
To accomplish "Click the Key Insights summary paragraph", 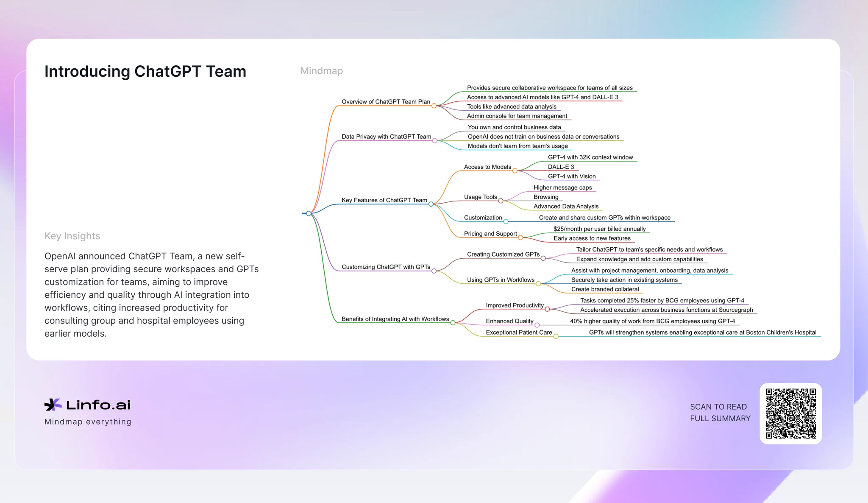I will pos(152,295).
